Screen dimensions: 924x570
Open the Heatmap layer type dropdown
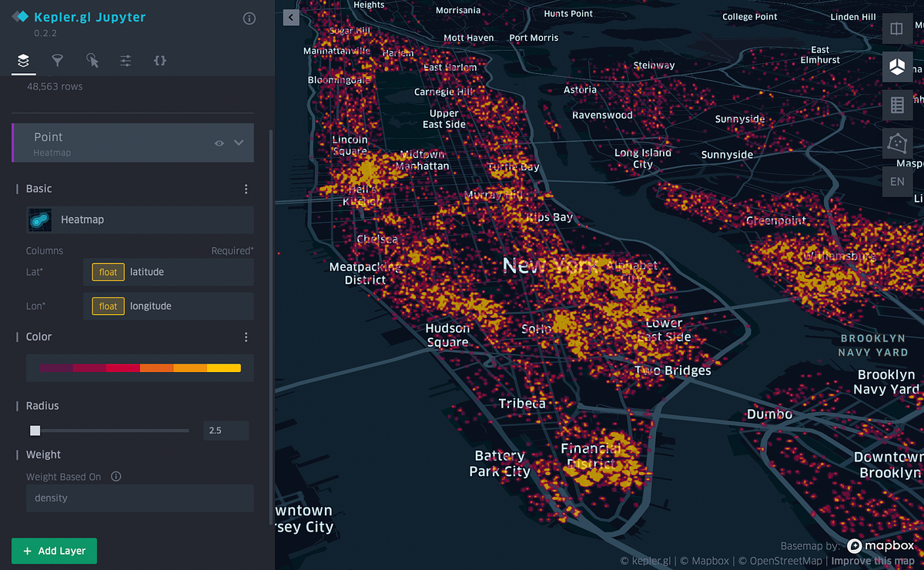[x=139, y=220]
